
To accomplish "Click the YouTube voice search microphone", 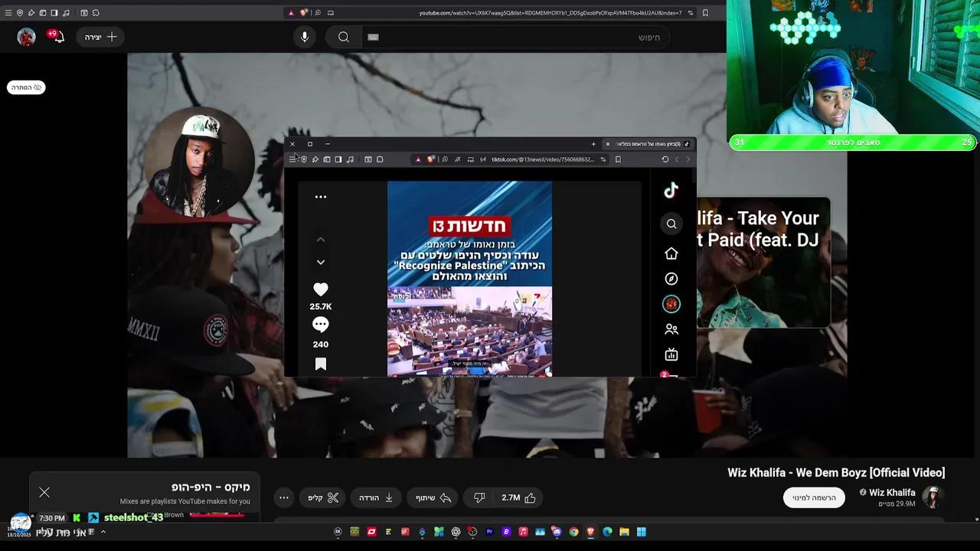I will 305,37.
